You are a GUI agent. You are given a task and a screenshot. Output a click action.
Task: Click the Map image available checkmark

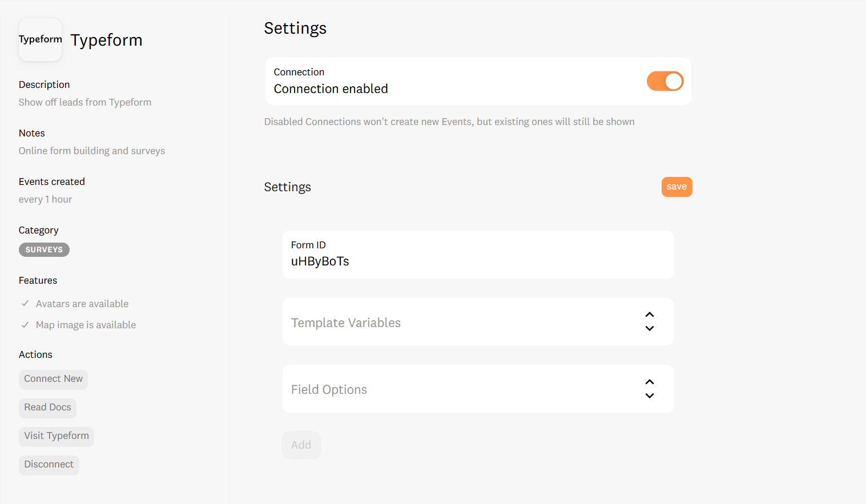coord(25,325)
